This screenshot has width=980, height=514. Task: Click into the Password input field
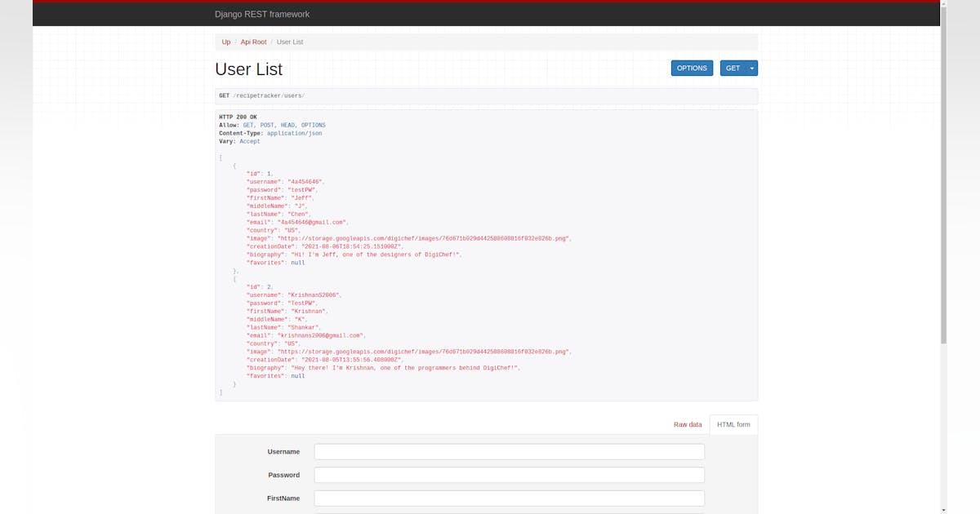click(x=509, y=475)
